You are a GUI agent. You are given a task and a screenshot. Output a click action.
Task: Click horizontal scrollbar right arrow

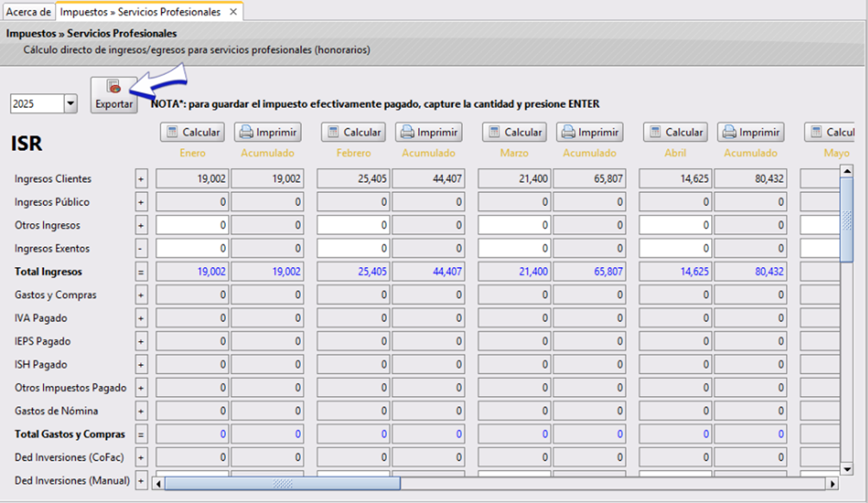coord(832,482)
